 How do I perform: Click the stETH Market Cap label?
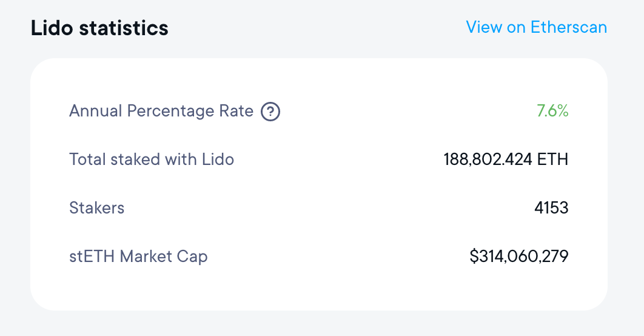[138, 257]
